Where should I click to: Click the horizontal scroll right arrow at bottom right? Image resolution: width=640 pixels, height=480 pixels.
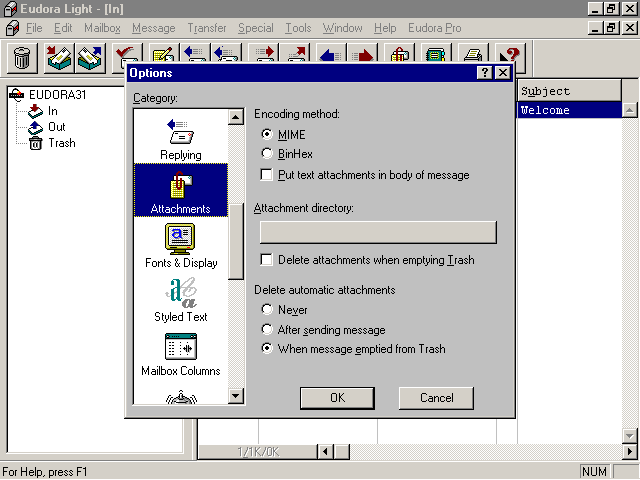[630, 451]
